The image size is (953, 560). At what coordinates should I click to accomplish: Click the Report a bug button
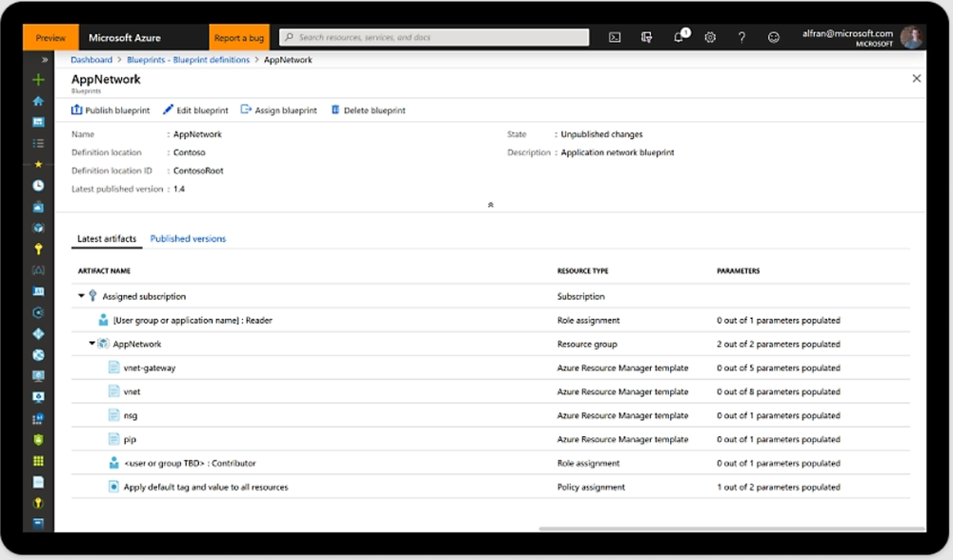pos(239,38)
